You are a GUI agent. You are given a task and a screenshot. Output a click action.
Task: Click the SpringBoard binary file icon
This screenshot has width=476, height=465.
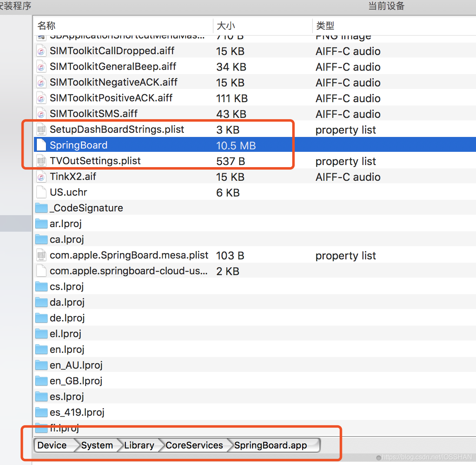pos(41,145)
